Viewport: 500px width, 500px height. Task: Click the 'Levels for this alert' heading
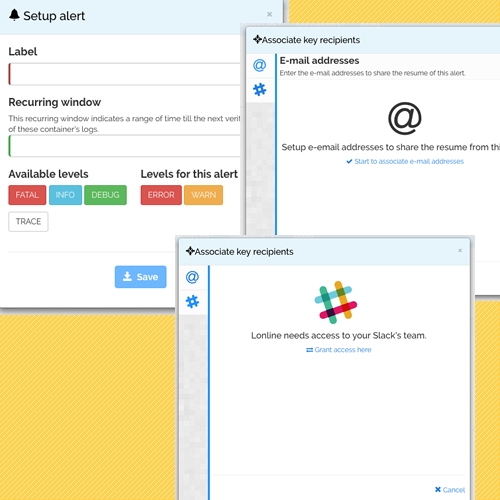pos(189,174)
